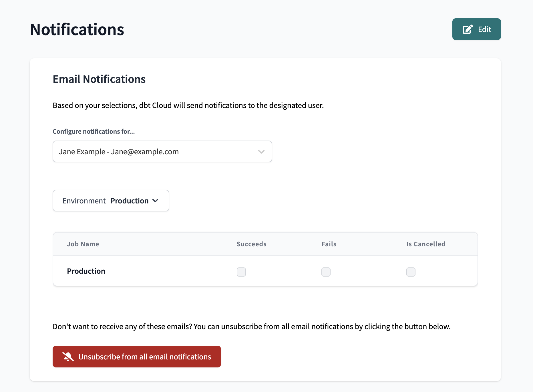Open the user selection dropdown for Jane Example
Image resolution: width=533 pixels, height=392 pixels.
pos(162,151)
